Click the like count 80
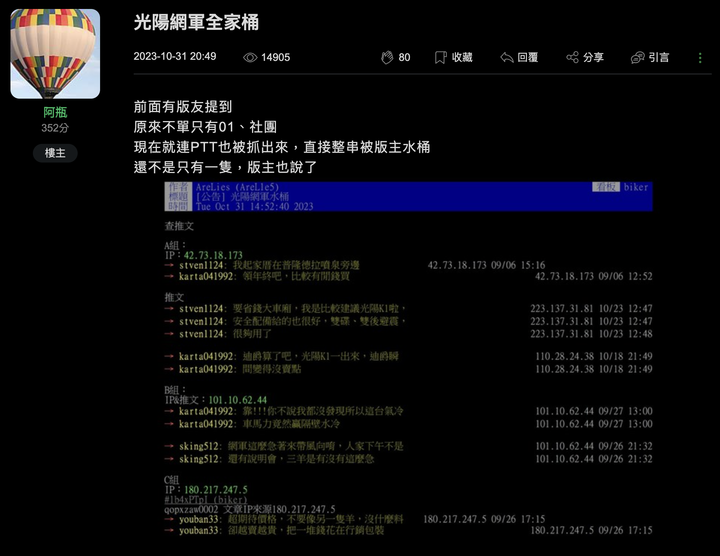This screenshot has height=556, width=720. coord(404,57)
